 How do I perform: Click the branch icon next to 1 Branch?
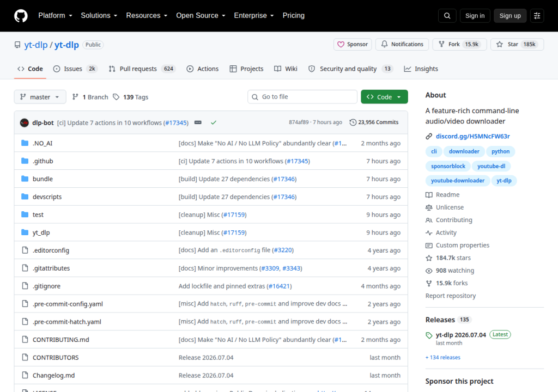coord(75,97)
